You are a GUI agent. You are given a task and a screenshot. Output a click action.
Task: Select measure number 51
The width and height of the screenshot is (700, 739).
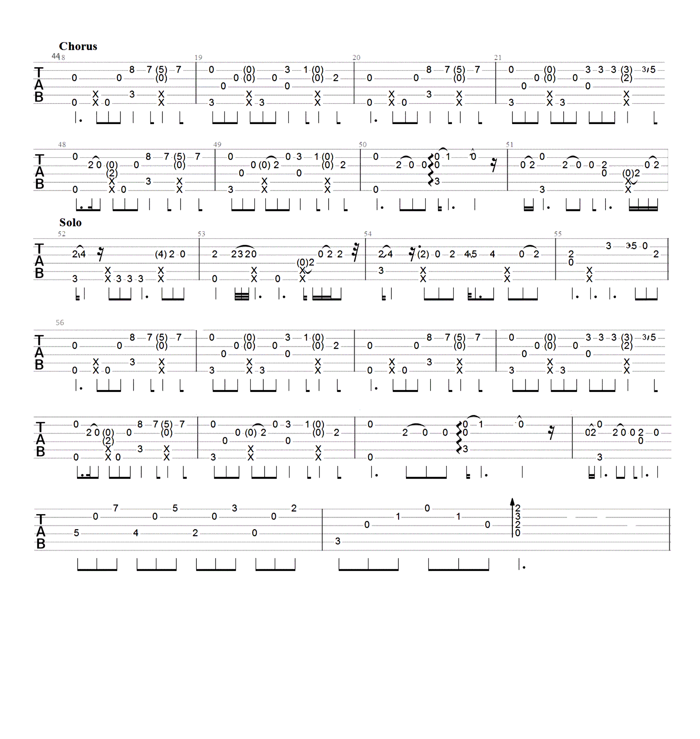(x=509, y=145)
